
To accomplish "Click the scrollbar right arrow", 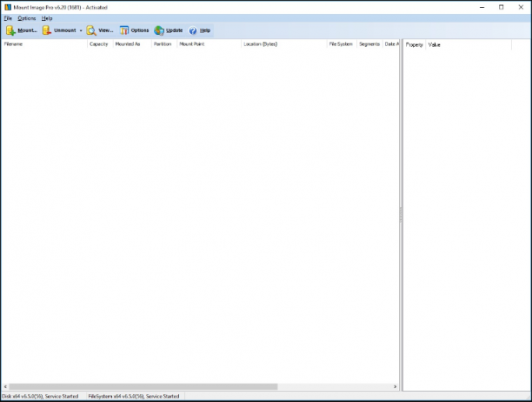I will point(395,386).
